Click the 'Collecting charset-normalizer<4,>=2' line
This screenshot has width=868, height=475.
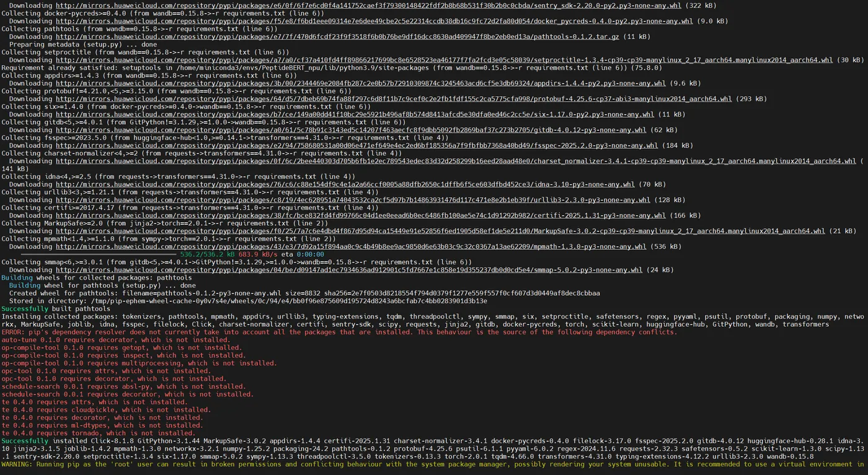202,154
